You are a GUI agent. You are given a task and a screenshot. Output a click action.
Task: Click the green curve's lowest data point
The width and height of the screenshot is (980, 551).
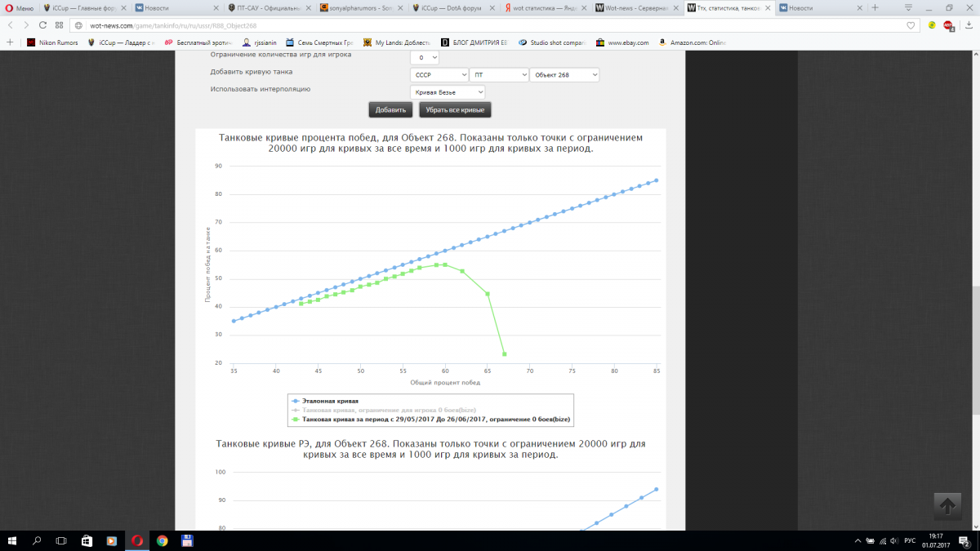tap(505, 353)
